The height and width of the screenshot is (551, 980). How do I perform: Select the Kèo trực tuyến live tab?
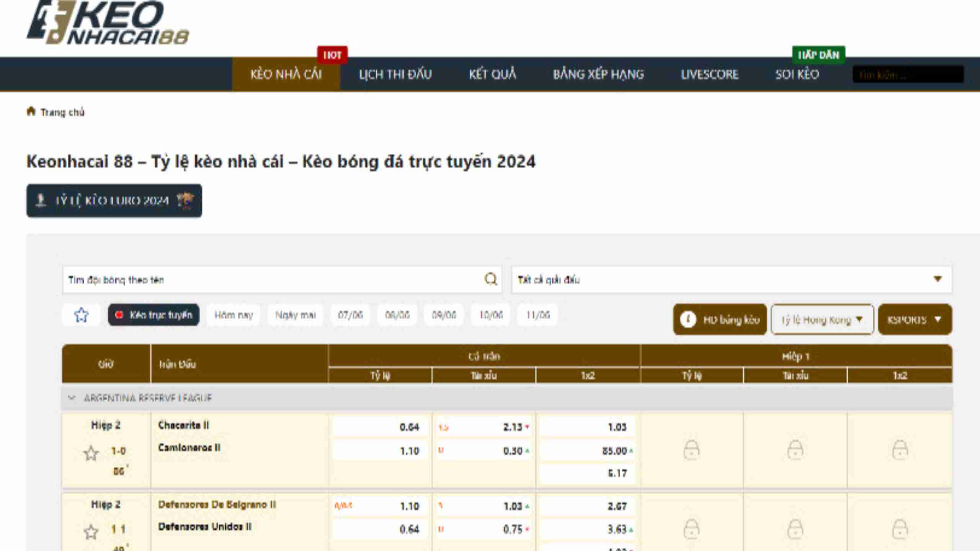pyautogui.click(x=154, y=315)
